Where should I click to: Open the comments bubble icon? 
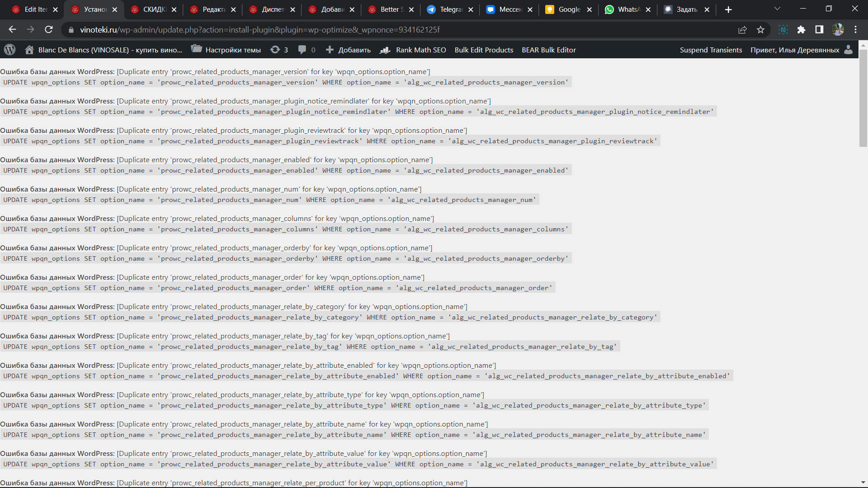pos(302,50)
